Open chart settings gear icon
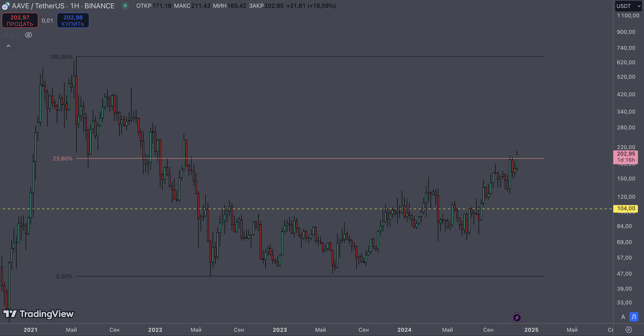The height and width of the screenshot is (336, 644). [x=629, y=330]
